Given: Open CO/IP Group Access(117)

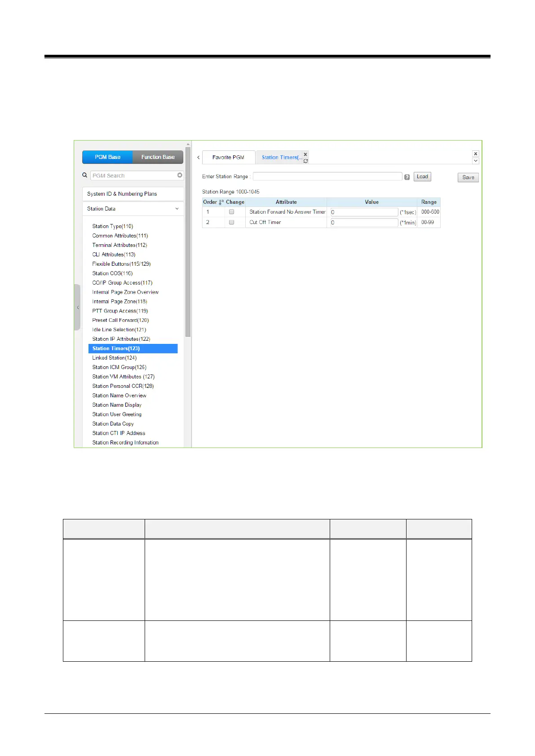Looking at the screenshot, I should click(x=122, y=283).
